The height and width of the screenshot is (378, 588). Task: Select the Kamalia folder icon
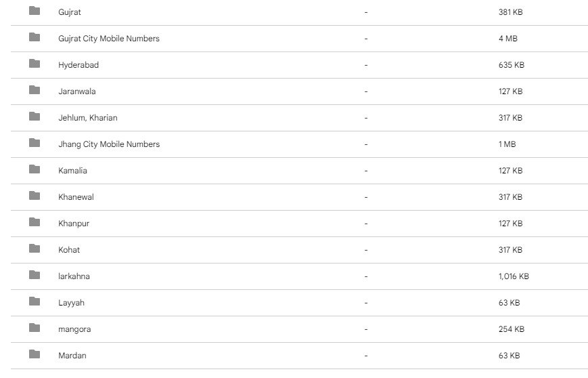click(35, 169)
